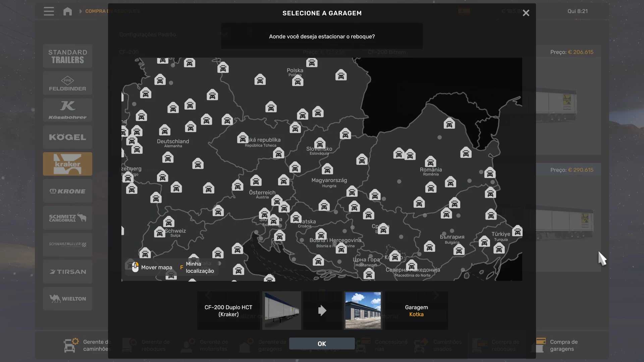This screenshot has height=362, width=644.
Task: Select the Kraker trailer brand logo
Action: (67, 164)
